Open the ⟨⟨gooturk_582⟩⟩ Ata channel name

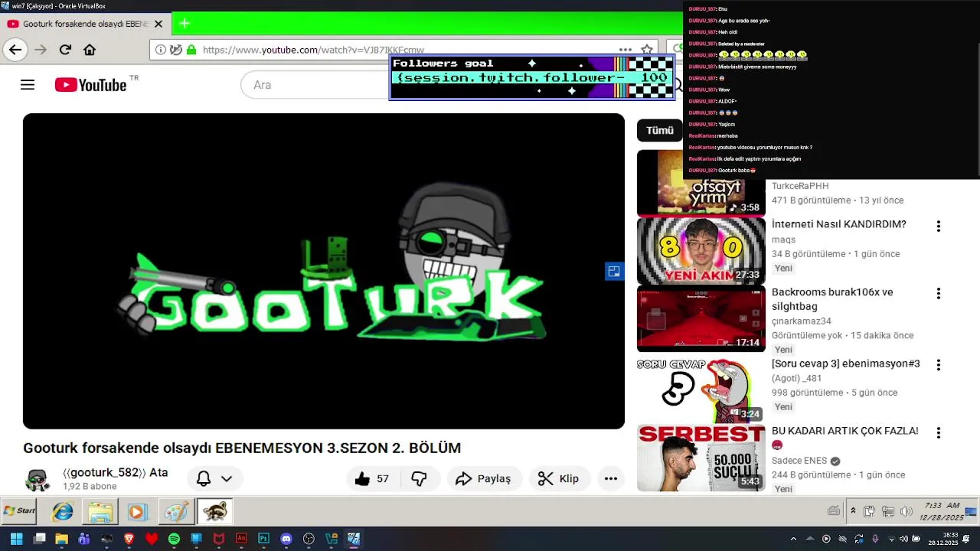pyautogui.click(x=115, y=472)
